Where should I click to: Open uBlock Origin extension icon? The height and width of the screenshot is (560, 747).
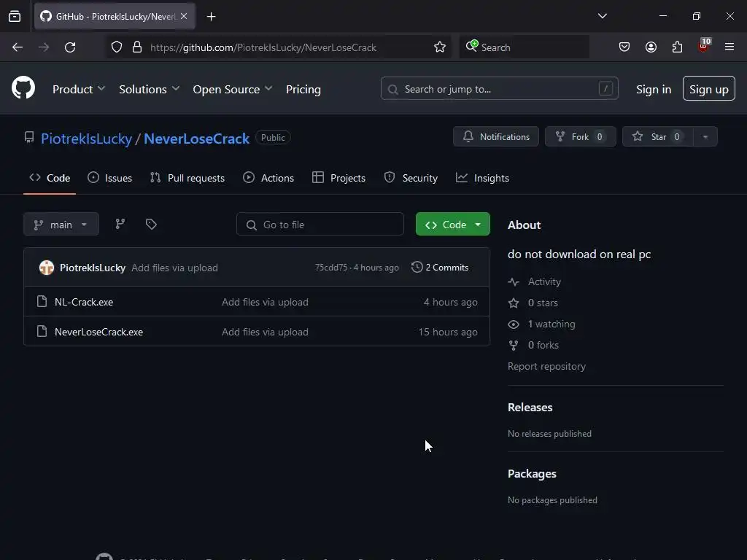[704, 46]
